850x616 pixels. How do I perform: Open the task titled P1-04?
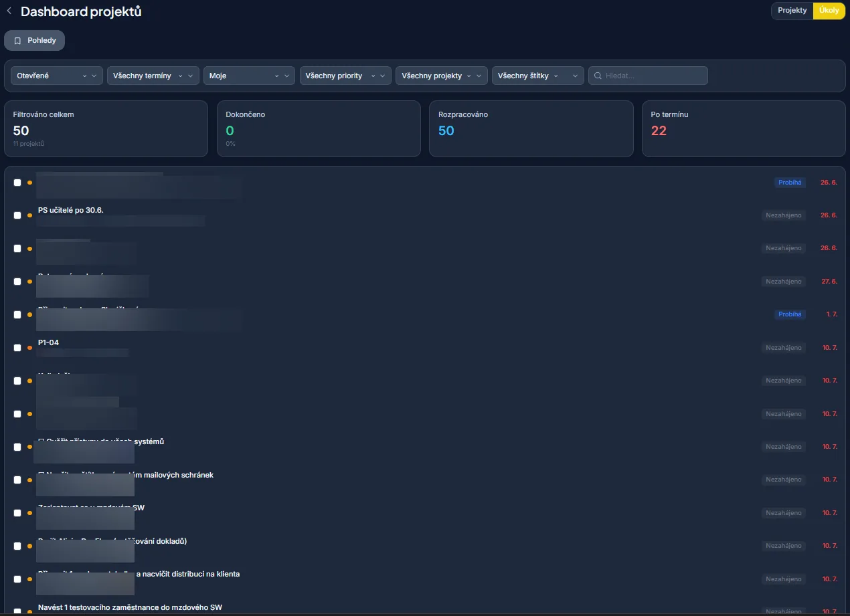tap(49, 342)
